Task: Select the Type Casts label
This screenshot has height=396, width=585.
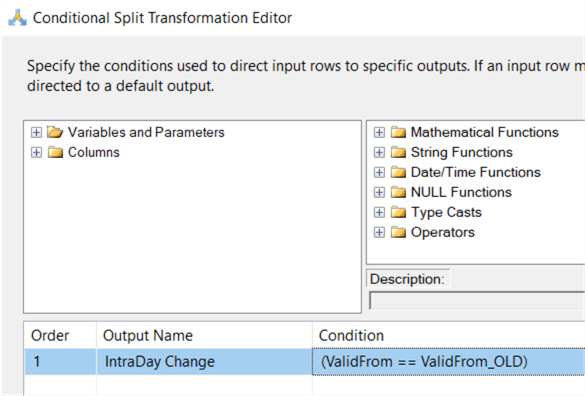Action: tap(446, 212)
